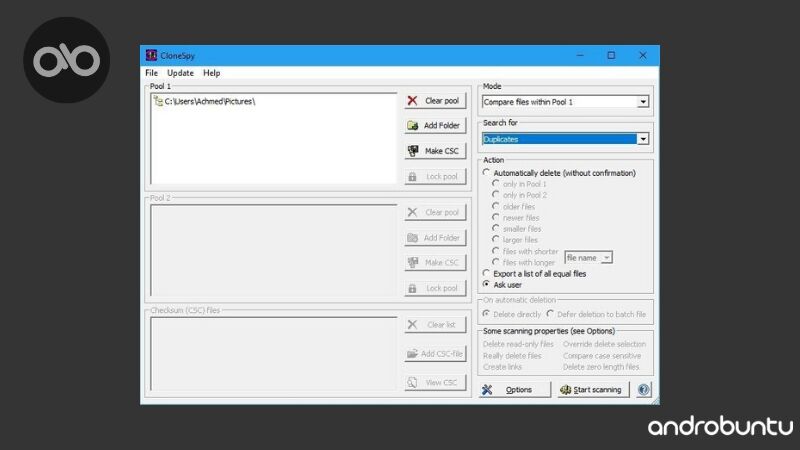Screen dimensions: 800x450
Task: Click the Create links property
Action: tap(502, 367)
